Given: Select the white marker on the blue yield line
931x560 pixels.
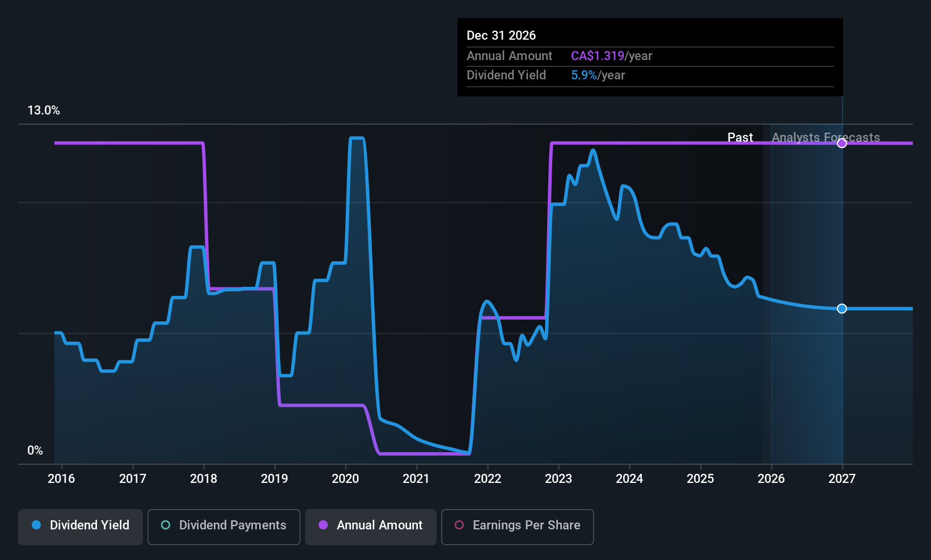Looking at the screenshot, I should click(841, 308).
